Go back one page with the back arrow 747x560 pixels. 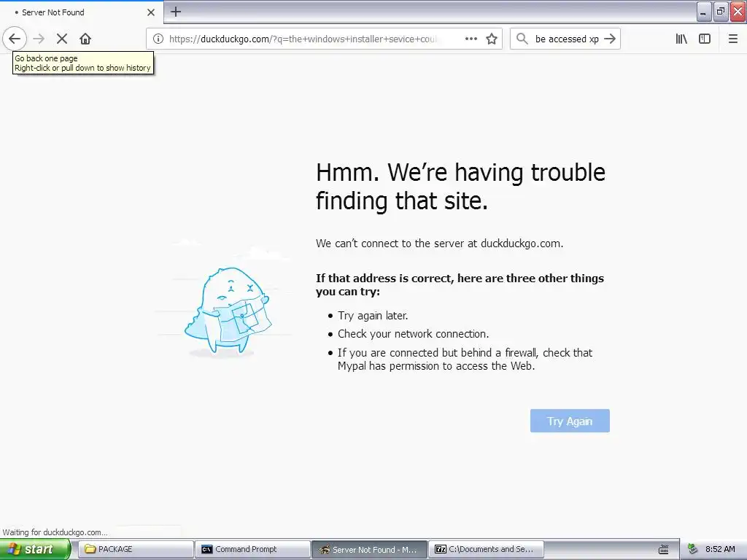pos(15,39)
